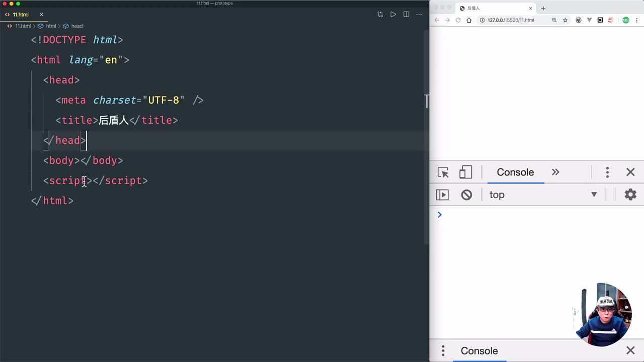This screenshot has height=362, width=644.
Task: Show the console sidebar
Action: (442, 195)
